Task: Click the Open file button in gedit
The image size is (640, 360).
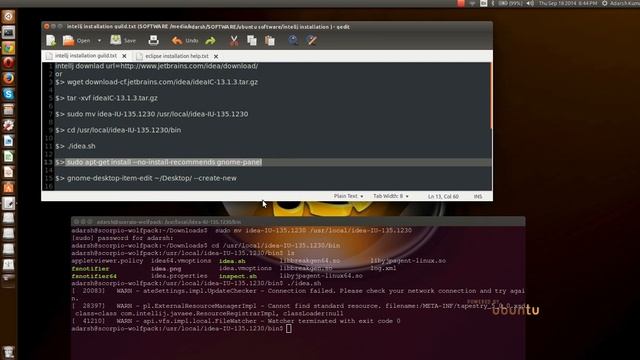Action: click(x=76, y=40)
